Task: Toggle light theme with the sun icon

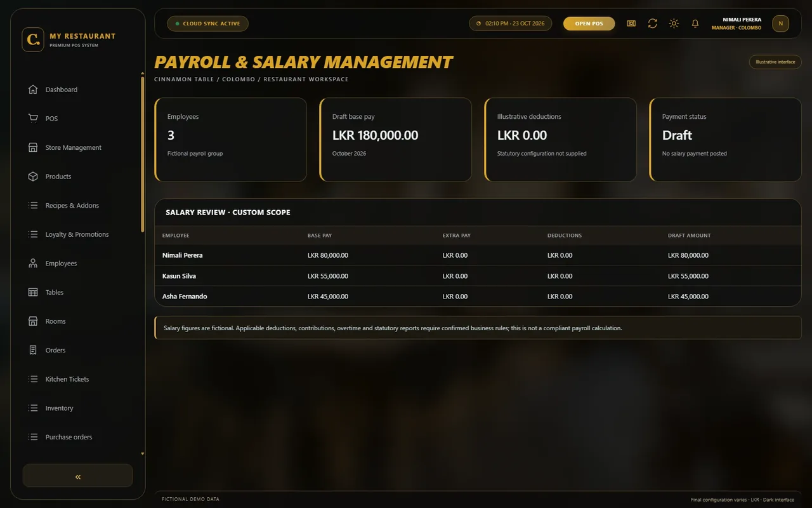Action: pyautogui.click(x=674, y=23)
